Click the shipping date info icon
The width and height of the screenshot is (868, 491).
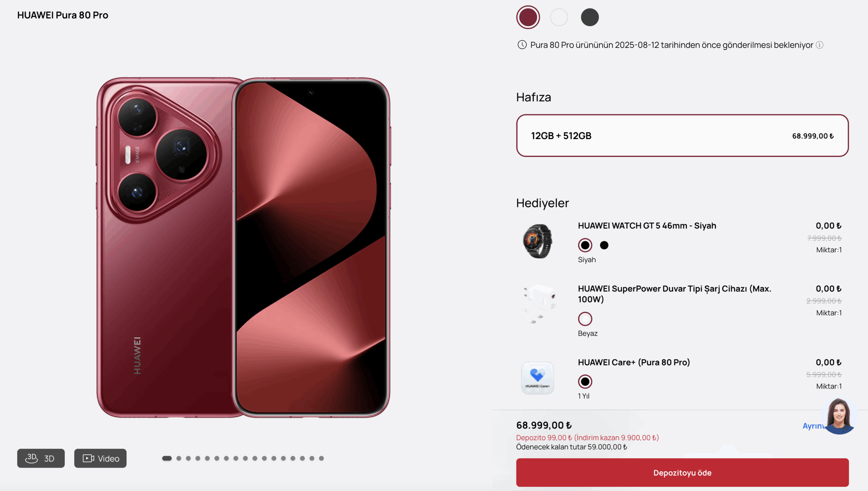click(820, 45)
